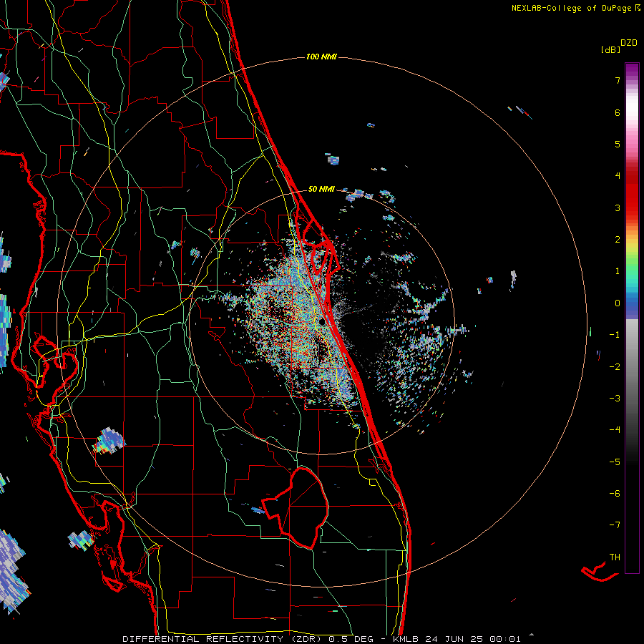This screenshot has height=644, width=644.
Task: Click the 7 value on the color scale
Action: tap(618, 80)
